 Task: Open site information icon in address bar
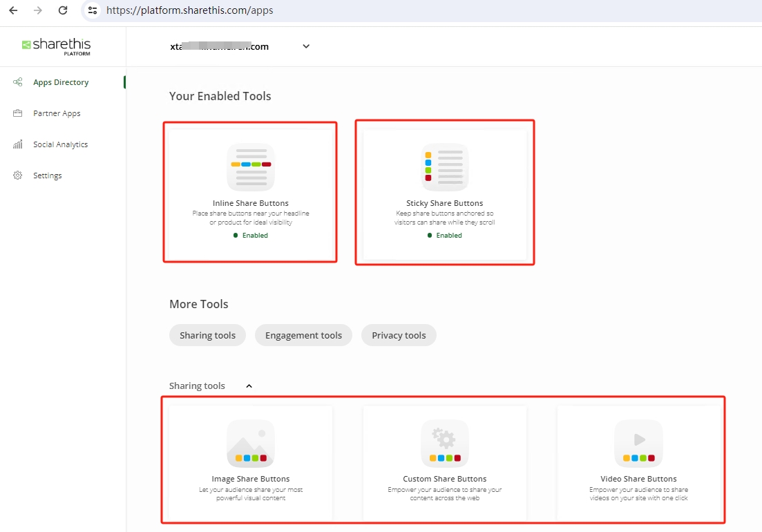pyautogui.click(x=93, y=10)
